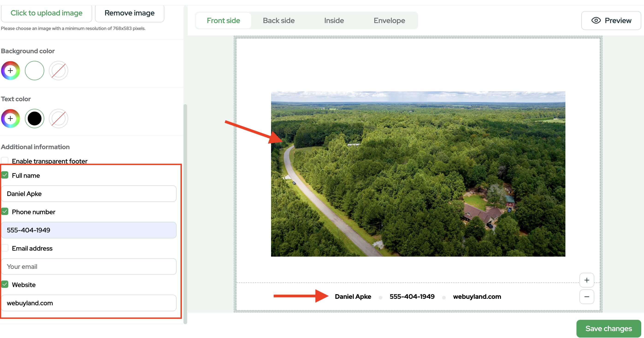Uncheck the Full name checkbox

tap(5, 175)
